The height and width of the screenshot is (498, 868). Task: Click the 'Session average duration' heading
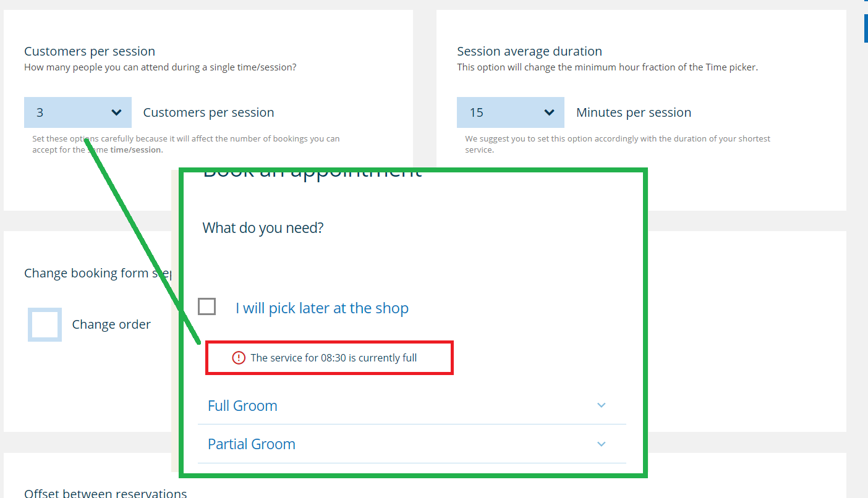click(x=529, y=51)
